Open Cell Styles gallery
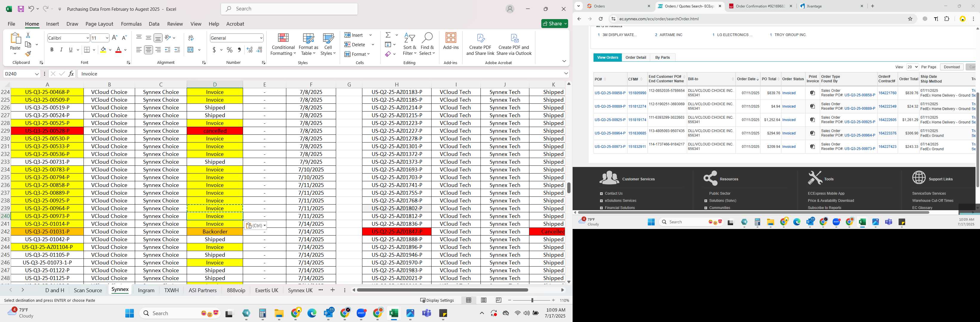980x322 pixels. tap(328, 44)
